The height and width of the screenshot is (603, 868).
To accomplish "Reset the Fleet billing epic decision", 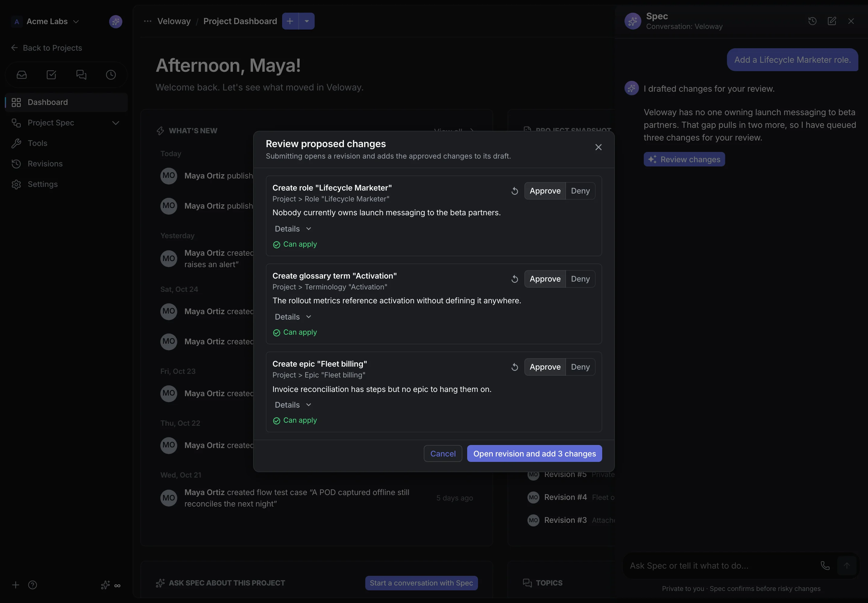I will [514, 367].
